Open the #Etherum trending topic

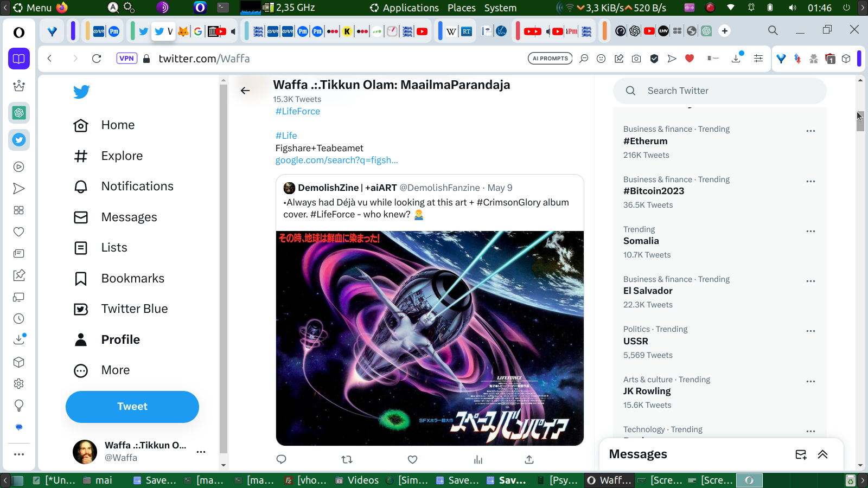[646, 142]
